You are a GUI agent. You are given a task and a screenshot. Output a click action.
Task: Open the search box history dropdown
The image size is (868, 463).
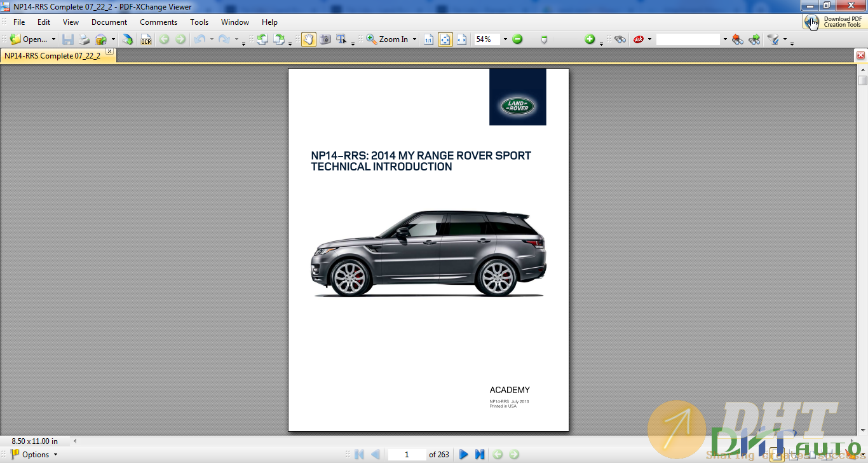(724, 39)
